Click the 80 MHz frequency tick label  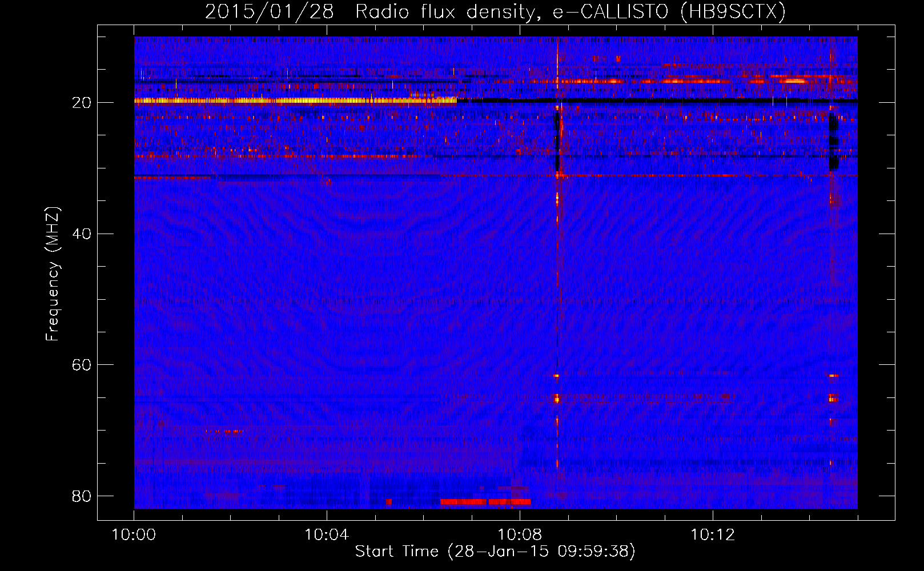[82, 496]
